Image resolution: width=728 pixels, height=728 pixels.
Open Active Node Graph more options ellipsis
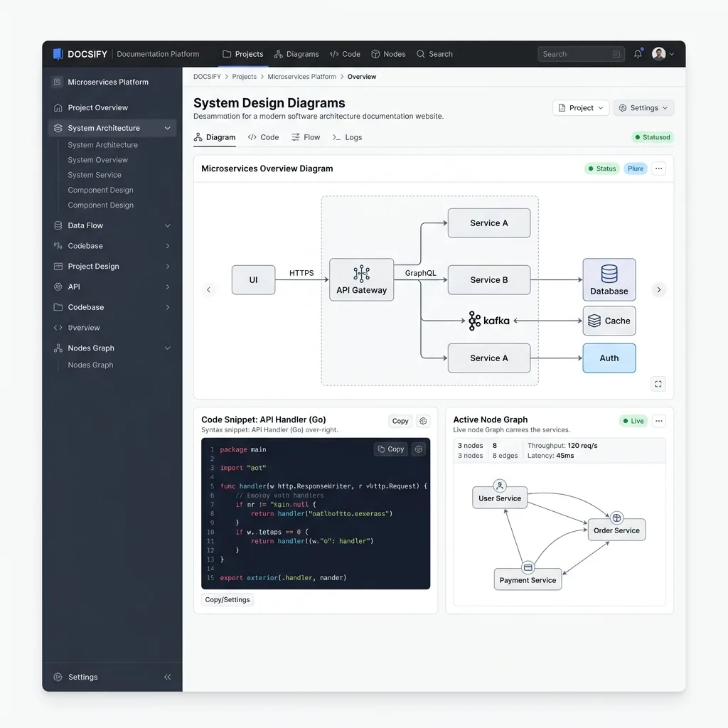tap(658, 421)
